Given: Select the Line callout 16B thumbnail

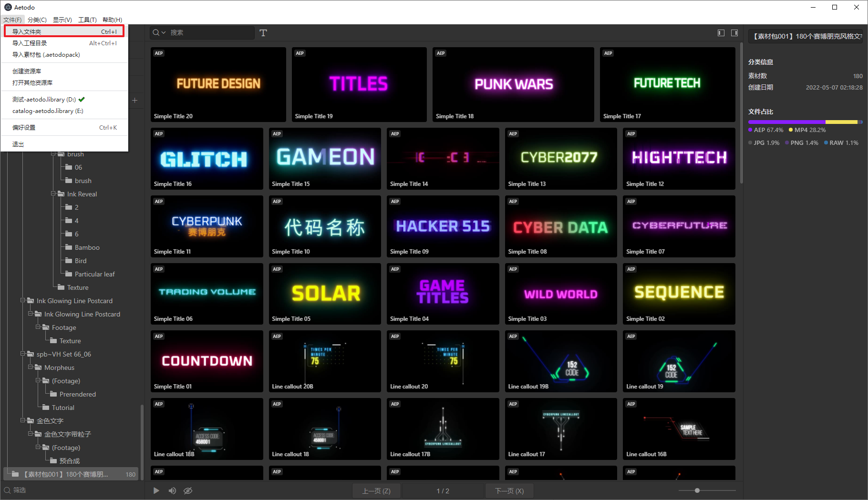Looking at the screenshot, I should 679,429.
